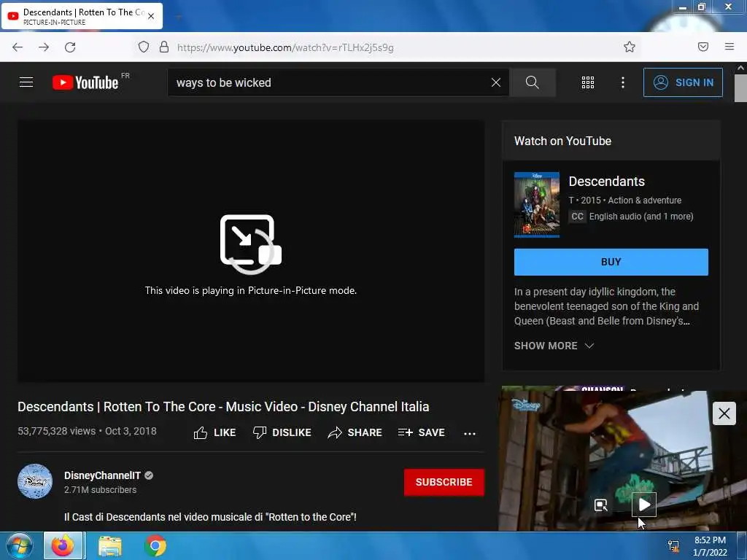Image resolution: width=747 pixels, height=560 pixels.
Task: Click the Firefox taskbar icon
Action: click(63, 545)
